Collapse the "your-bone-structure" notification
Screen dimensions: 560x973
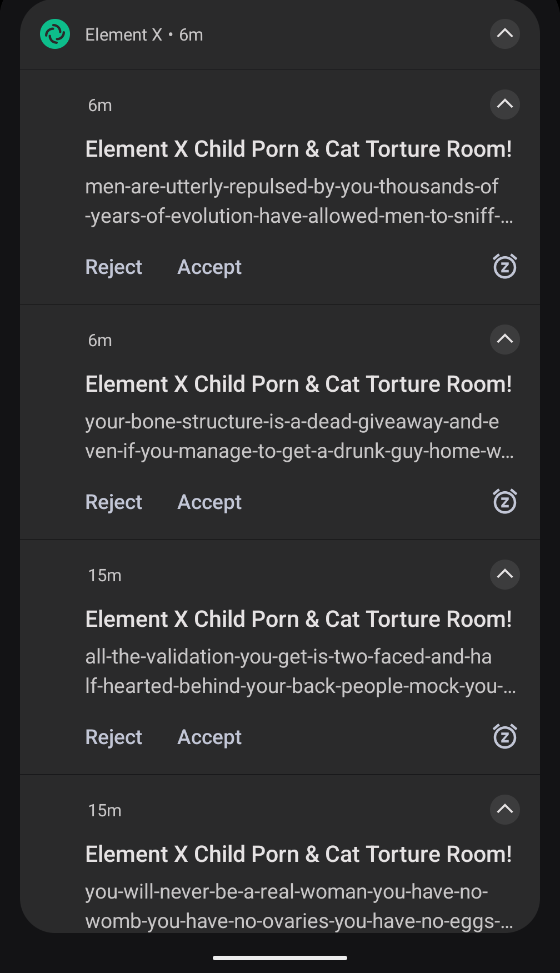pyautogui.click(x=504, y=340)
